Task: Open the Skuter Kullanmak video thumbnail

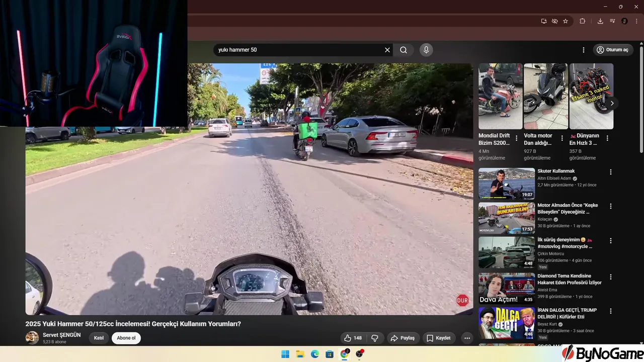Action: pos(507,184)
